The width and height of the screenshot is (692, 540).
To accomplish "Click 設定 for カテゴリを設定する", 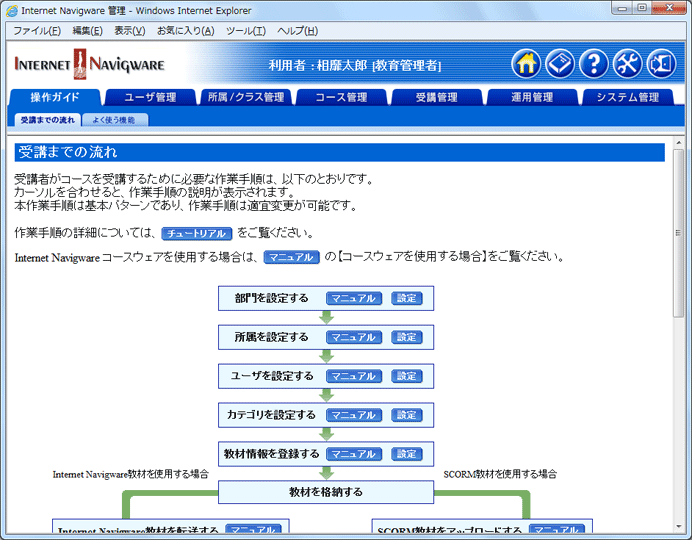I will tap(406, 415).
